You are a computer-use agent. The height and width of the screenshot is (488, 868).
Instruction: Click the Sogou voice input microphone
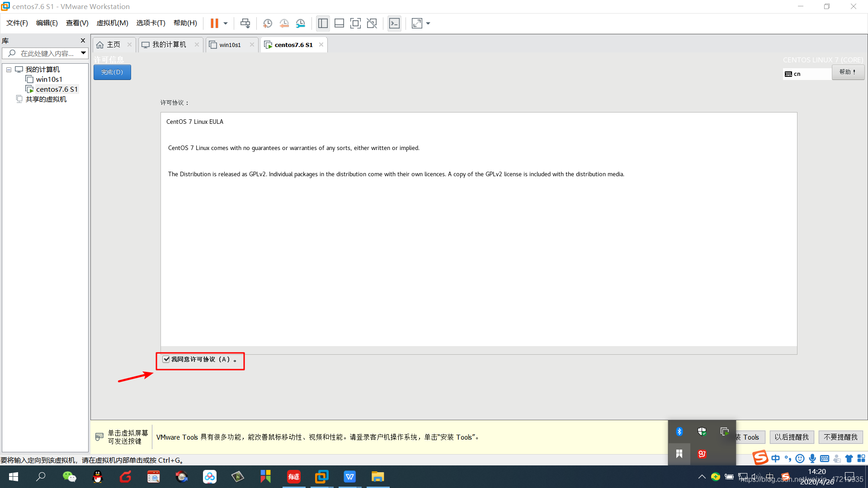tap(812, 459)
